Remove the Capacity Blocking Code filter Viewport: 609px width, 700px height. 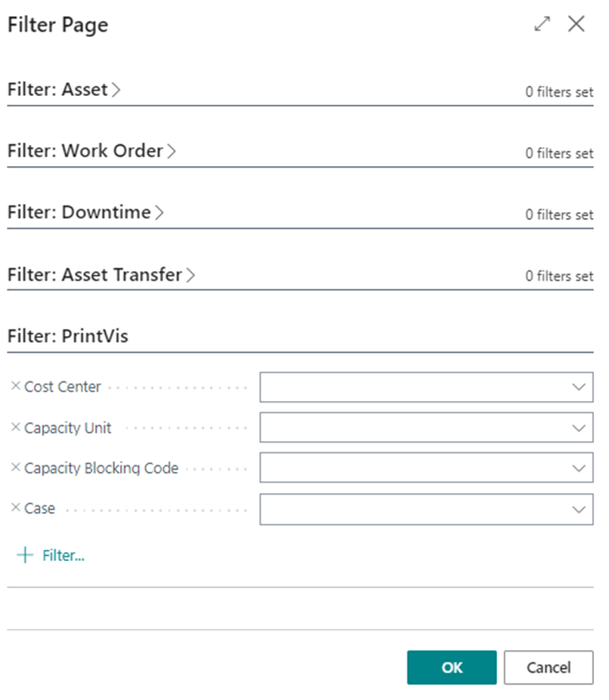15,468
